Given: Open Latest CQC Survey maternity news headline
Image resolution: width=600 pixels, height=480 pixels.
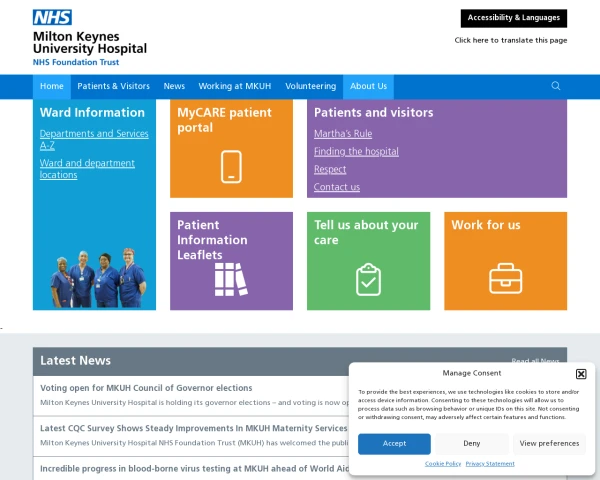Looking at the screenshot, I should pyautogui.click(x=194, y=428).
